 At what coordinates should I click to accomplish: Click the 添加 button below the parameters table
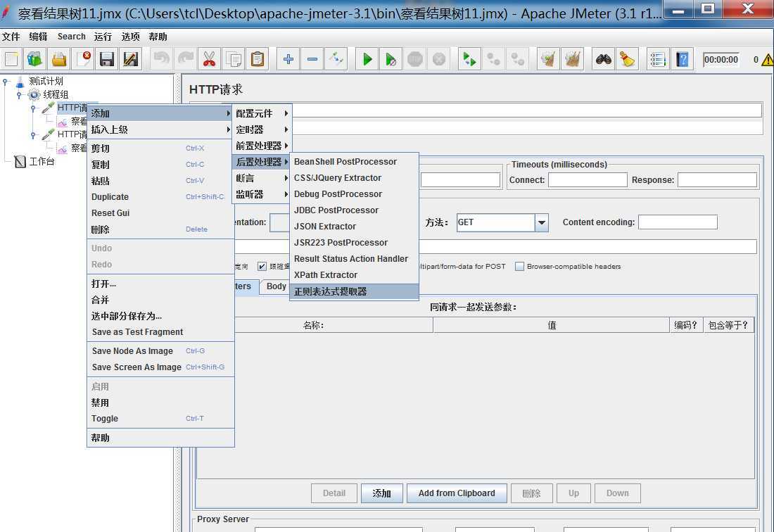381,493
